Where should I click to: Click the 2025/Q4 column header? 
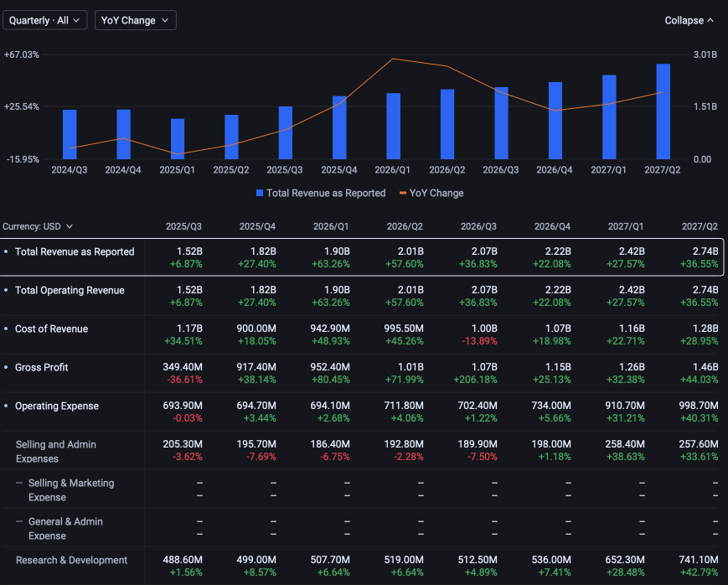257,226
